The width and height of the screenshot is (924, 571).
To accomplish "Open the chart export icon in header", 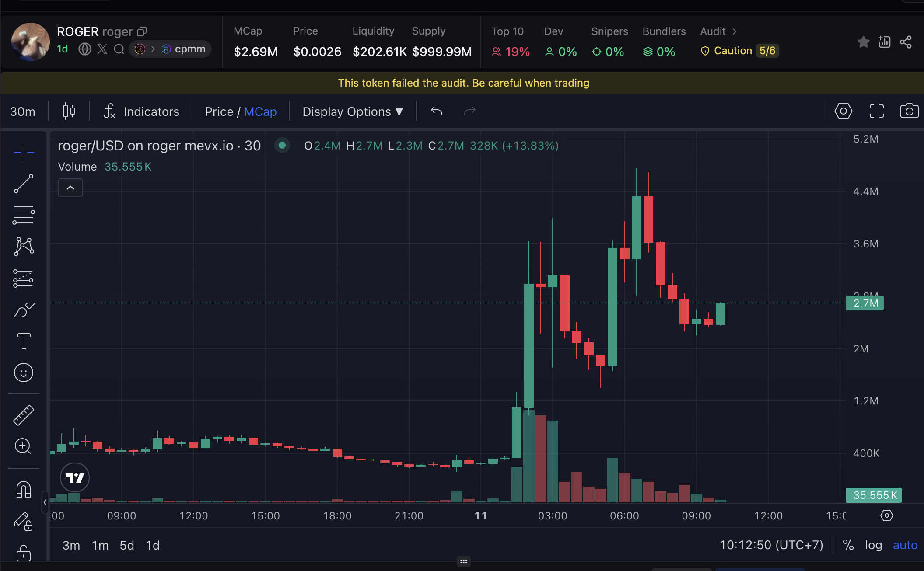I will coord(884,42).
